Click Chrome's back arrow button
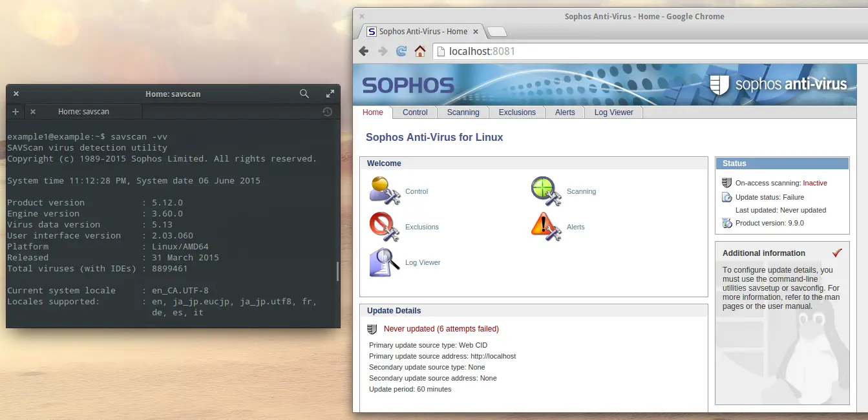868x420 pixels. pos(364,51)
